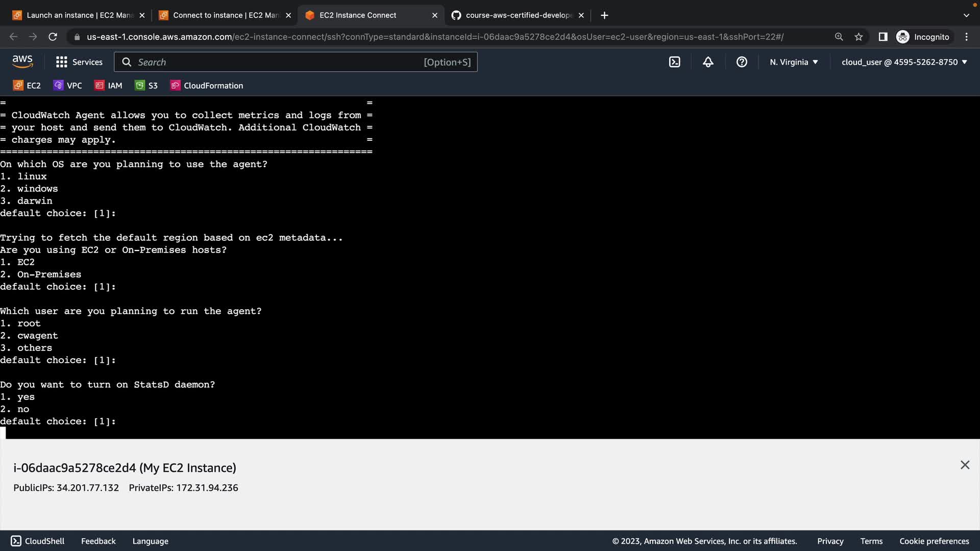Open the help question mark menu

(x=742, y=62)
